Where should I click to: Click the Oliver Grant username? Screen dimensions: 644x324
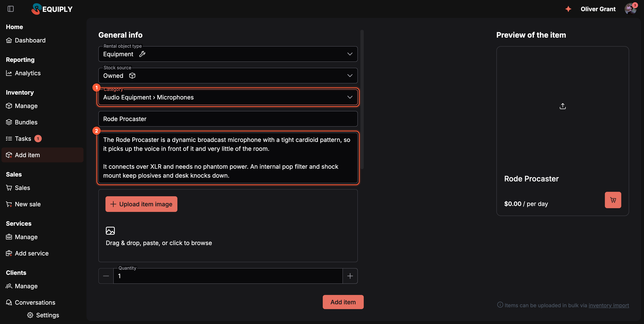point(598,9)
